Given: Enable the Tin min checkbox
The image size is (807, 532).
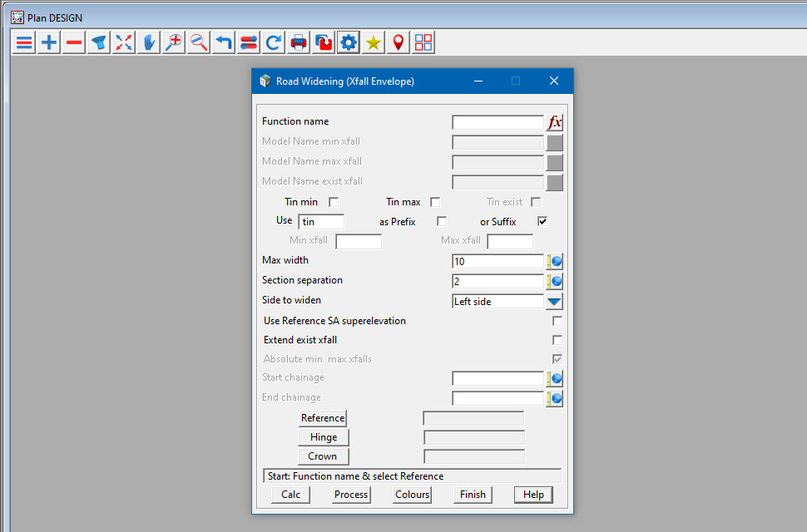Looking at the screenshot, I should pyautogui.click(x=334, y=202).
